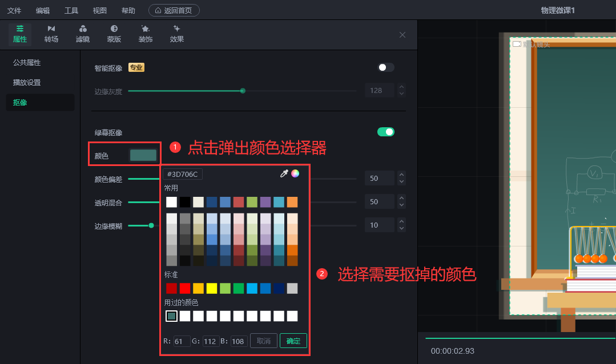Enable the 智能抠像 toggle switch
Image resolution: width=616 pixels, height=364 pixels.
pyautogui.click(x=386, y=67)
